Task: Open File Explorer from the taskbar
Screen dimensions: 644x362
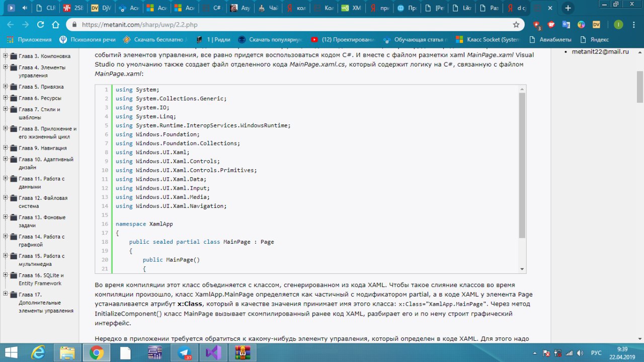Action: (67, 352)
